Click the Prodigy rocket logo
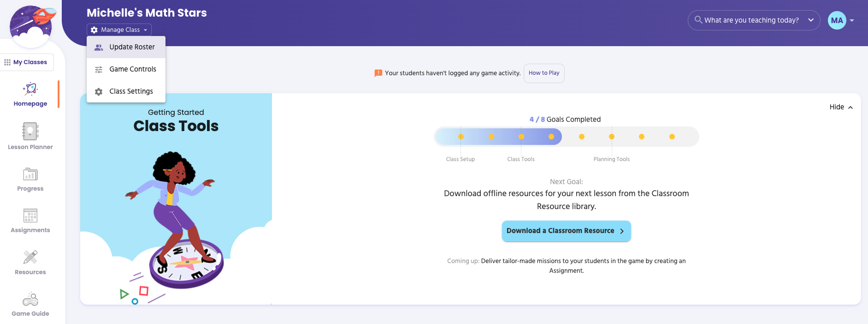This screenshot has width=868, height=324. coord(32,25)
